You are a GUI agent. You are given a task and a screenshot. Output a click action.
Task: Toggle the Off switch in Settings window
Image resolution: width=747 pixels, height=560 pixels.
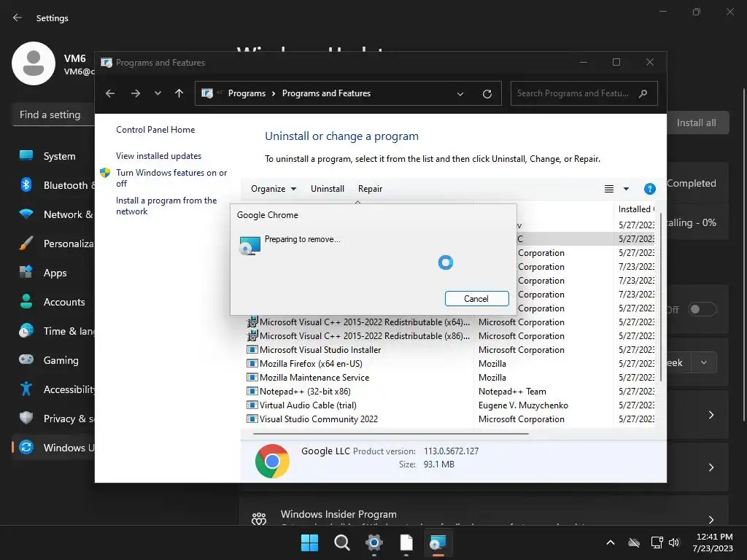[703, 309]
